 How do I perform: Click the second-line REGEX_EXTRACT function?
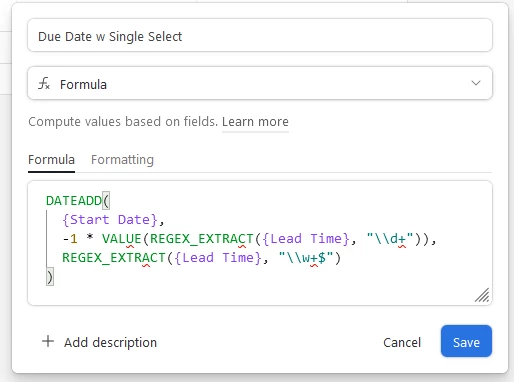(113, 258)
